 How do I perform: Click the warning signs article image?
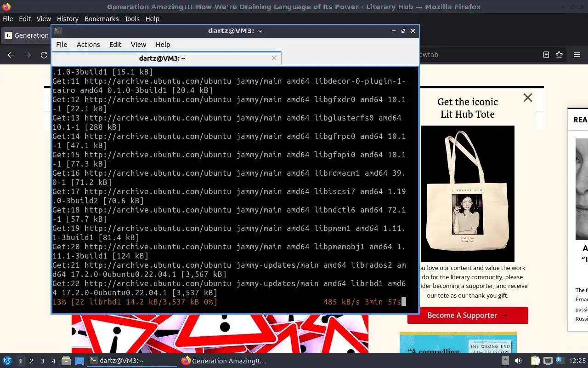[x=220, y=333]
